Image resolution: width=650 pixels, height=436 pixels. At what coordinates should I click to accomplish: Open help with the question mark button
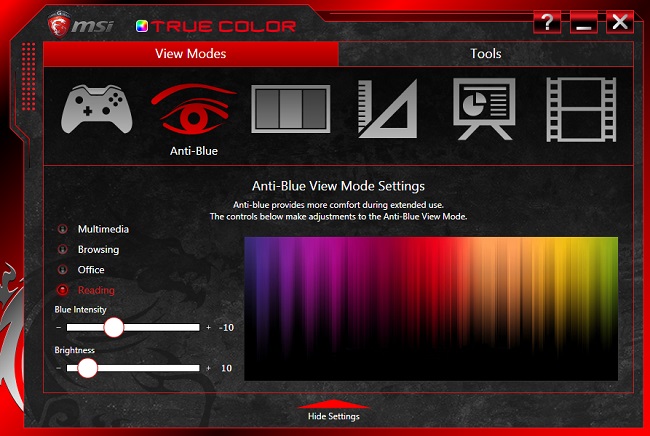tap(547, 22)
